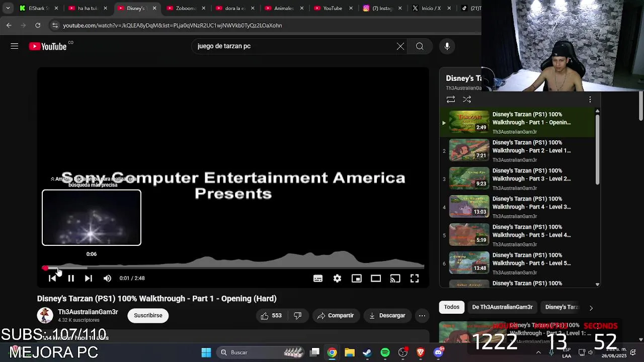
Task: Open Discord from the taskbar
Action: coord(439,352)
